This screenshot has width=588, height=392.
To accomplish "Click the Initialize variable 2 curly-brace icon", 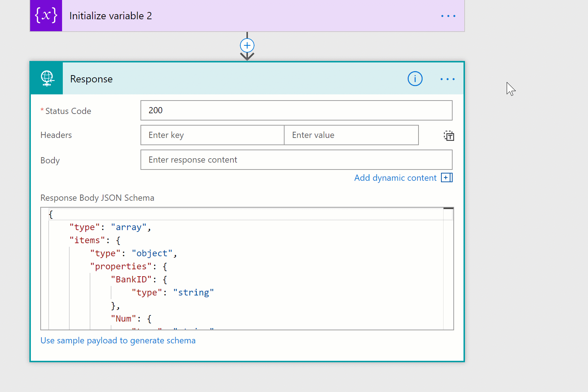I will point(46,16).
